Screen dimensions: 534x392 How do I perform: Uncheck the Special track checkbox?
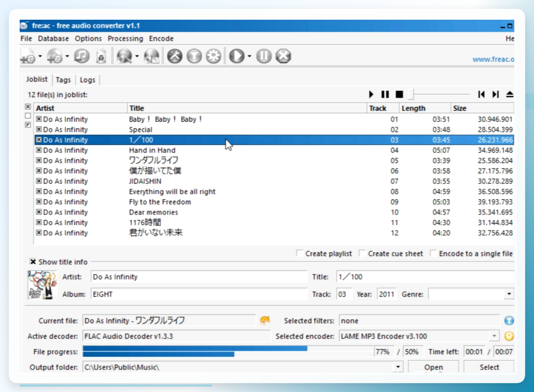[x=39, y=129]
